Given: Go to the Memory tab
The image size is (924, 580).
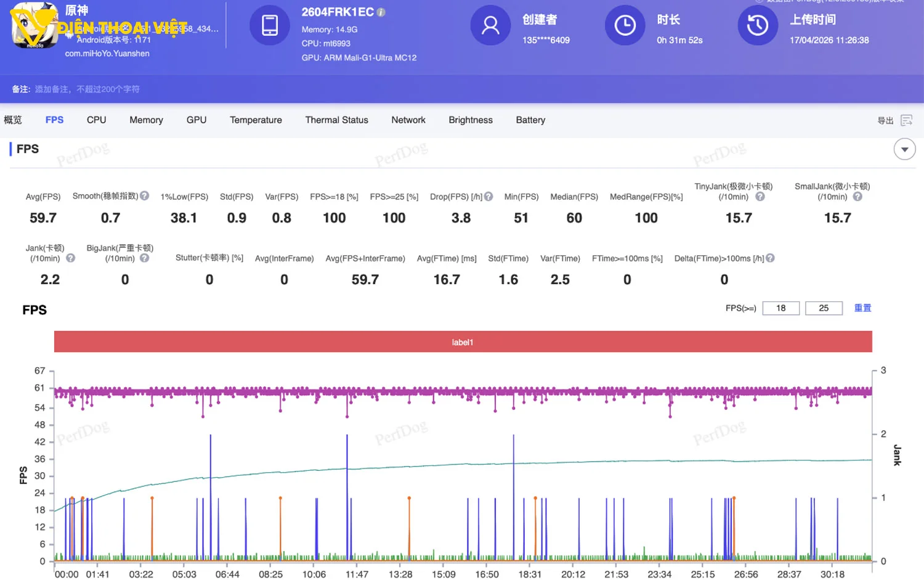Looking at the screenshot, I should [146, 120].
